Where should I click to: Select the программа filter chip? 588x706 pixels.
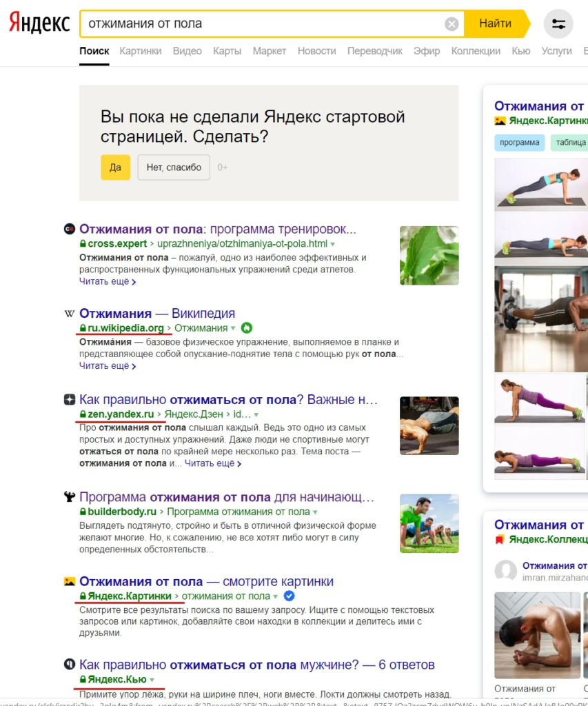click(x=520, y=142)
